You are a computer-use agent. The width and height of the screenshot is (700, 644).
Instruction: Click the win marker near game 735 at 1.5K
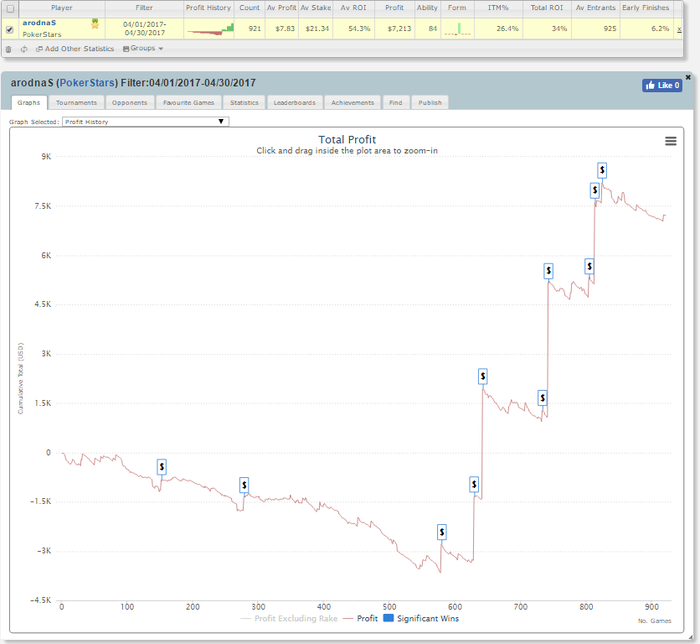pos(542,397)
